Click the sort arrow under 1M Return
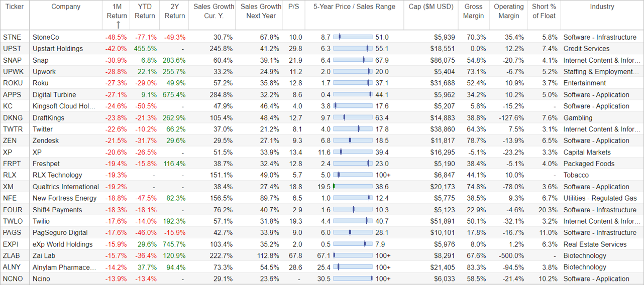 tap(118, 25)
